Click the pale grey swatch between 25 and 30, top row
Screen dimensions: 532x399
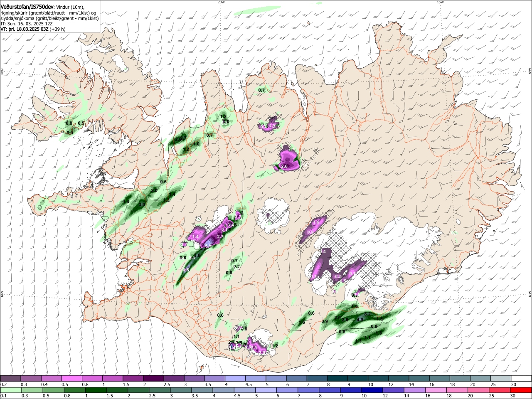[500, 379]
